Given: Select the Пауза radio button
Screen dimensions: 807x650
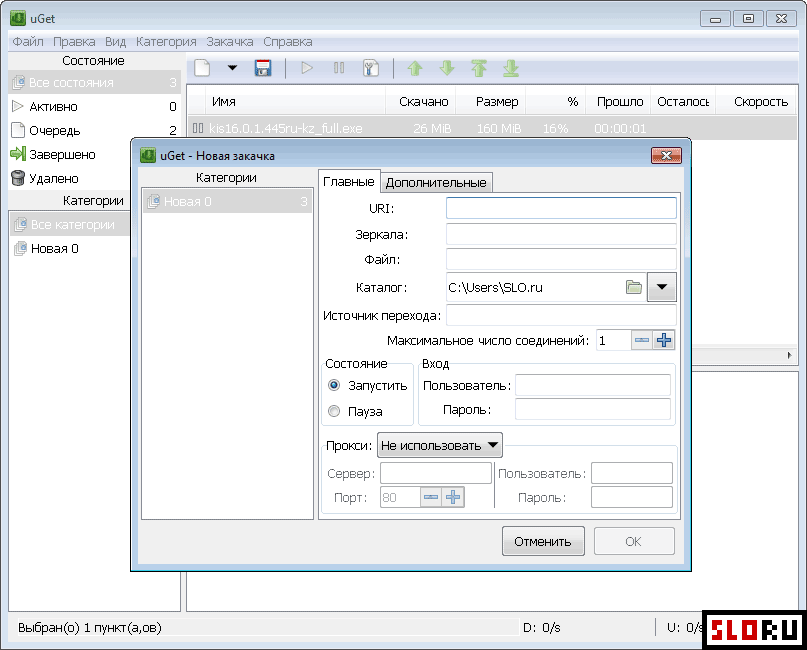Looking at the screenshot, I should tap(334, 411).
